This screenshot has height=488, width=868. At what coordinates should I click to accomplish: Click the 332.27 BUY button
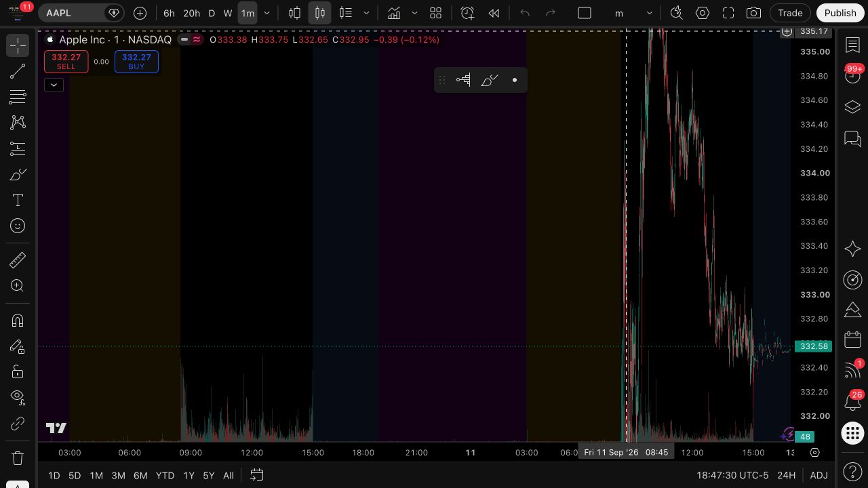(136, 62)
